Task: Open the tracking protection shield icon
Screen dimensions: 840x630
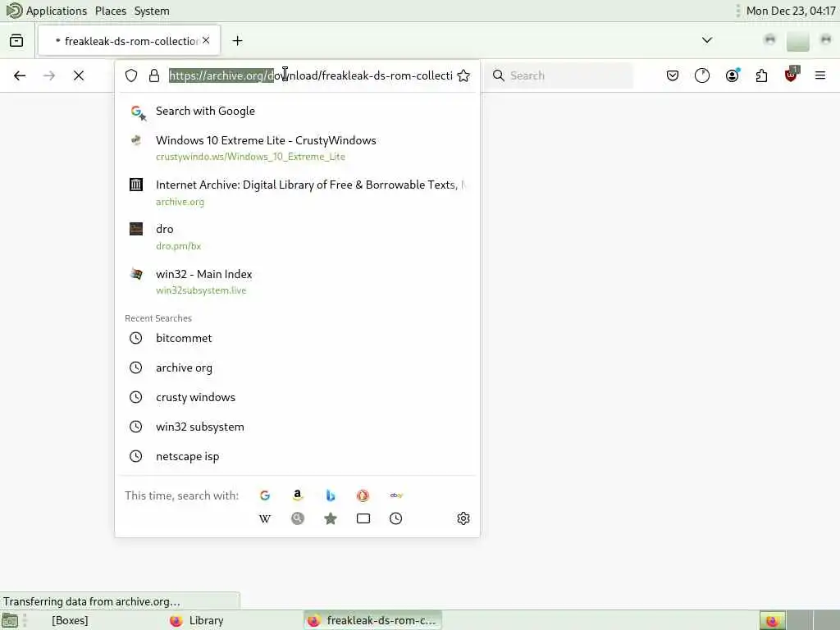Action: pos(131,75)
